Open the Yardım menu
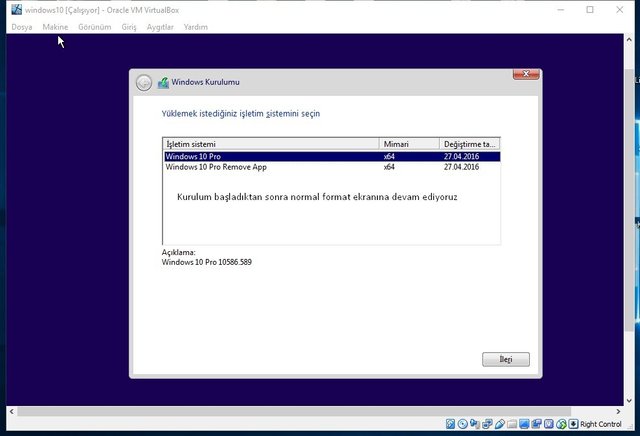 pos(196,27)
